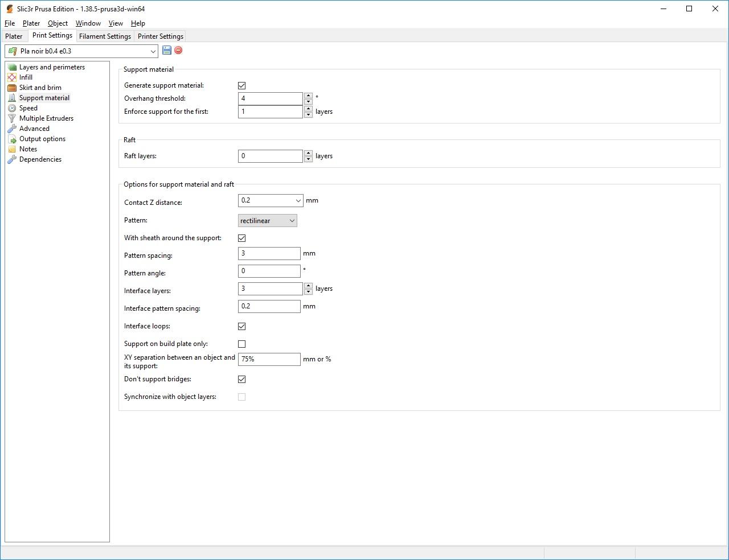The height and width of the screenshot is (560, 729).
Task: Click the Layers and perimeters icon
Action: [x=12, y=67]
